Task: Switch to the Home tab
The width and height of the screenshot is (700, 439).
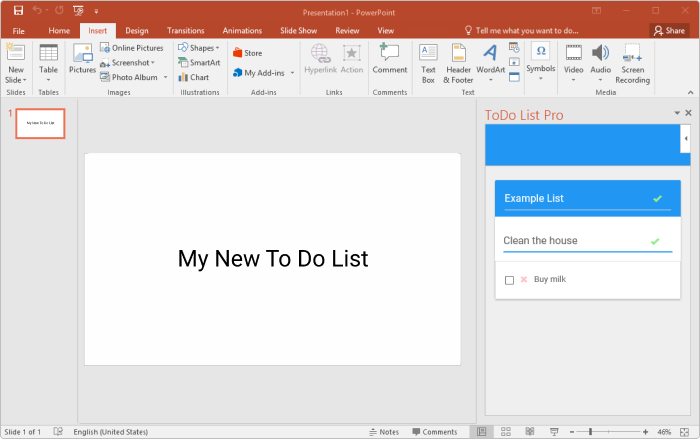Action: (x=59, y=31)
